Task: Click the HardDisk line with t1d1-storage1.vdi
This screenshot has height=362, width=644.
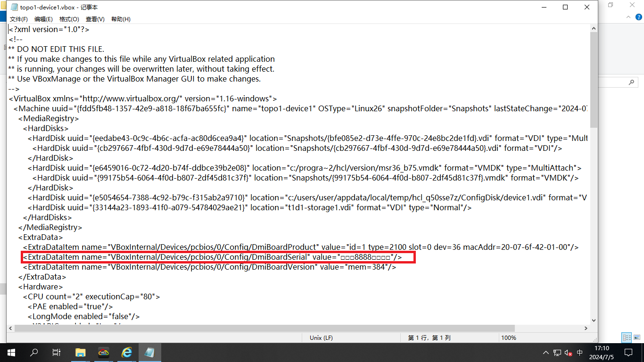Action: coord(249,207)
